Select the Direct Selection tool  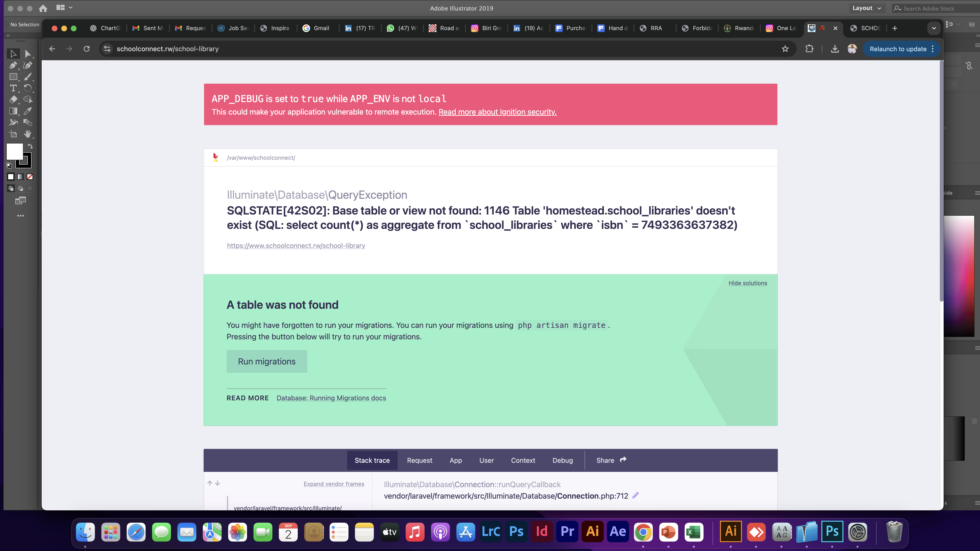tap(27, 54)
